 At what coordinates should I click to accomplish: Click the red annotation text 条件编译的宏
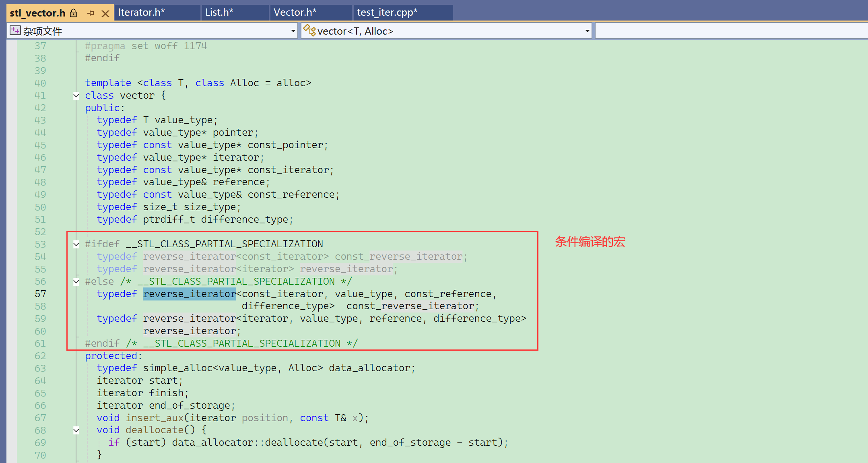coord(590,242)
